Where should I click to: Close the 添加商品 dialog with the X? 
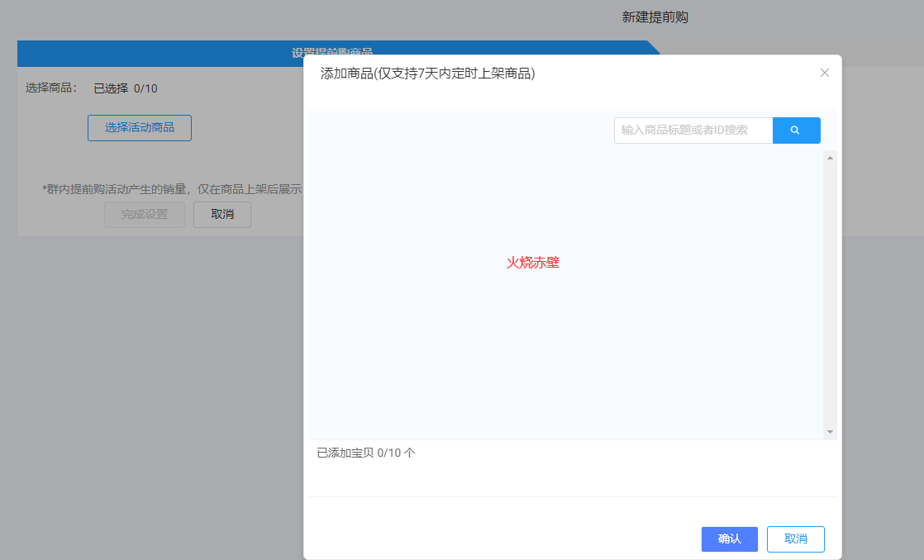[x=825, y=73]
